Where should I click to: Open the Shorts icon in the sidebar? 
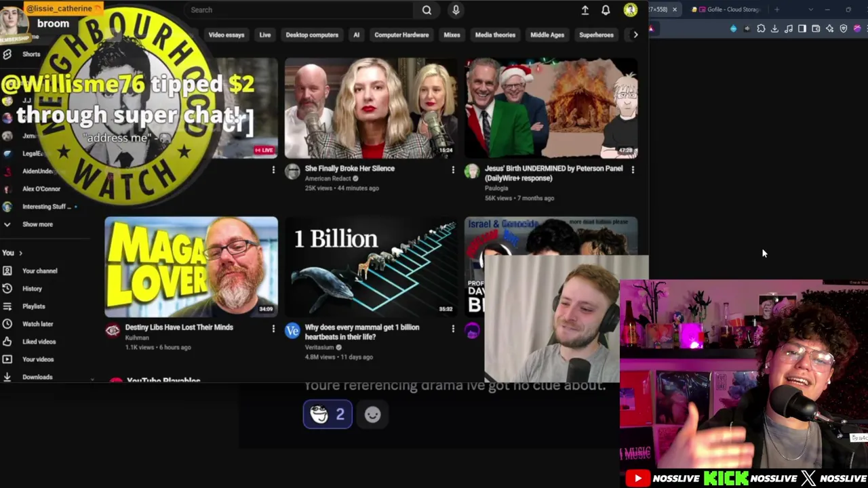(7, 54)
